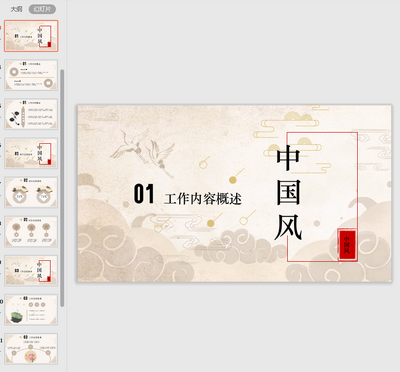
Task: Select the red seal stamp with 中国风
Action: tap(347, 245)
